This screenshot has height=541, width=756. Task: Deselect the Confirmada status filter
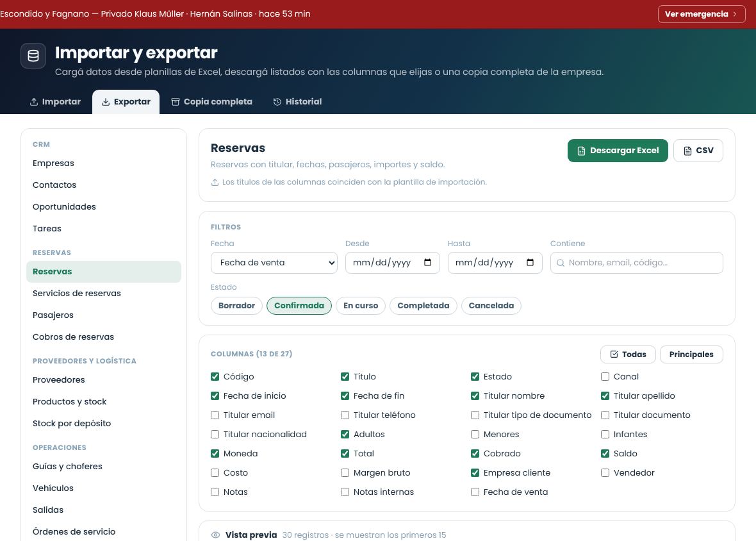click(x=299, y=306)
